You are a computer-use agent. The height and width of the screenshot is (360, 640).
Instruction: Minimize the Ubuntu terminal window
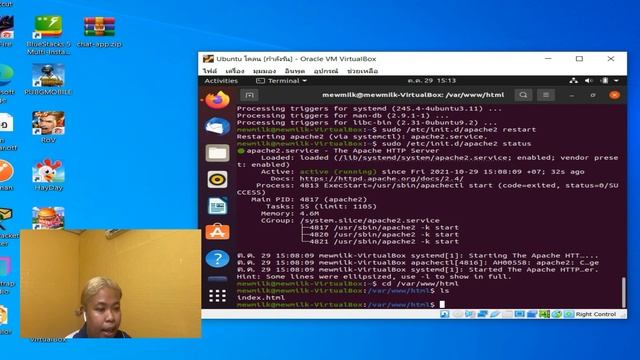pyautogui.click(x=572, y=95)
